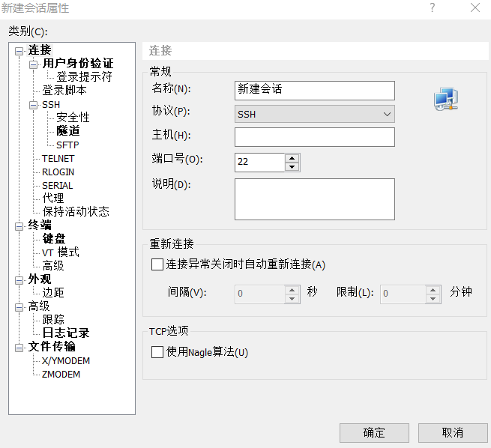Close the 新建会话属性 dialog
491x448 pixels.
[x=475, y=7]
